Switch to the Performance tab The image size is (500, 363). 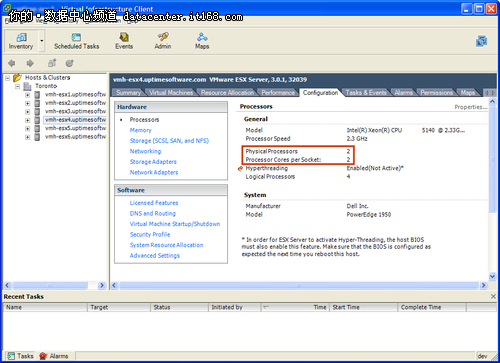click(x=278, y=93)
